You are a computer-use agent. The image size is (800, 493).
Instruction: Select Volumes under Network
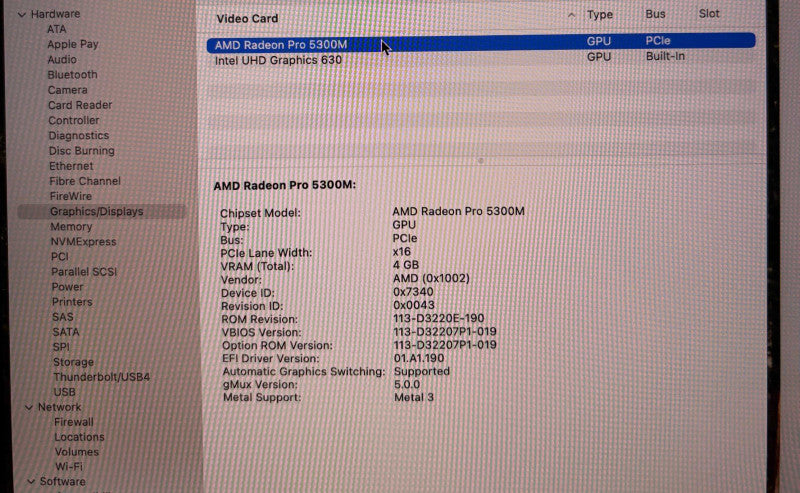coord(77,452)
